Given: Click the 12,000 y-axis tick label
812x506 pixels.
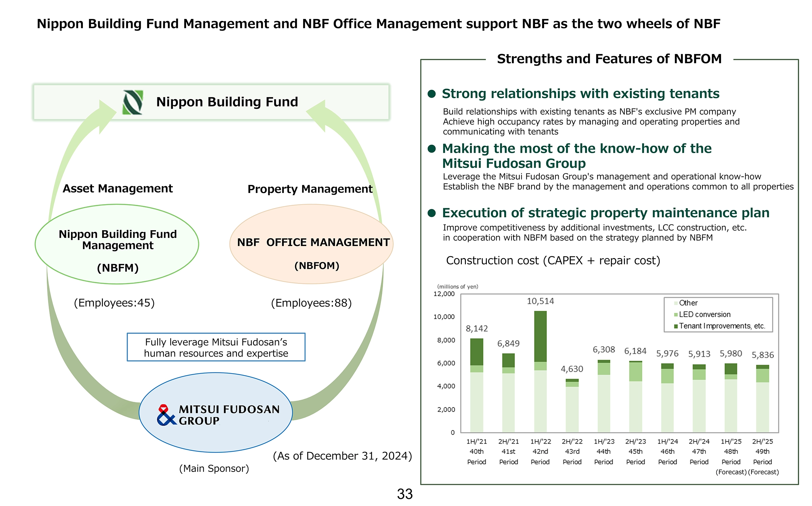Looking at the screenshot, I should pyautogui.click(x=444, y=294).
